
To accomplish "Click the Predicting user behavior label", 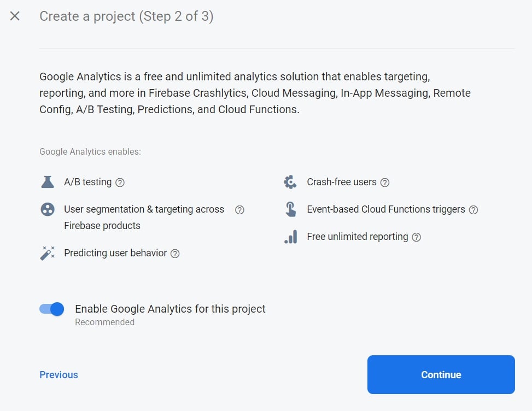I will (x=115, y=253).
